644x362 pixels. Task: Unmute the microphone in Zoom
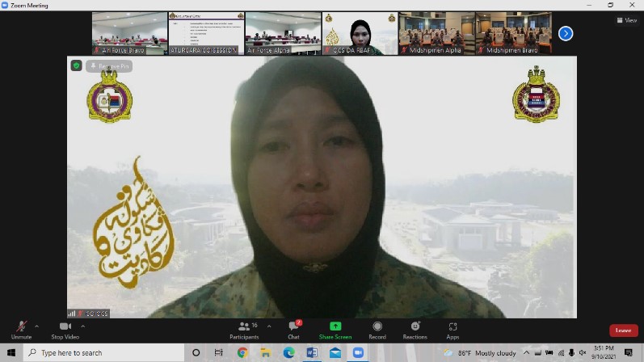coord(21,330)
